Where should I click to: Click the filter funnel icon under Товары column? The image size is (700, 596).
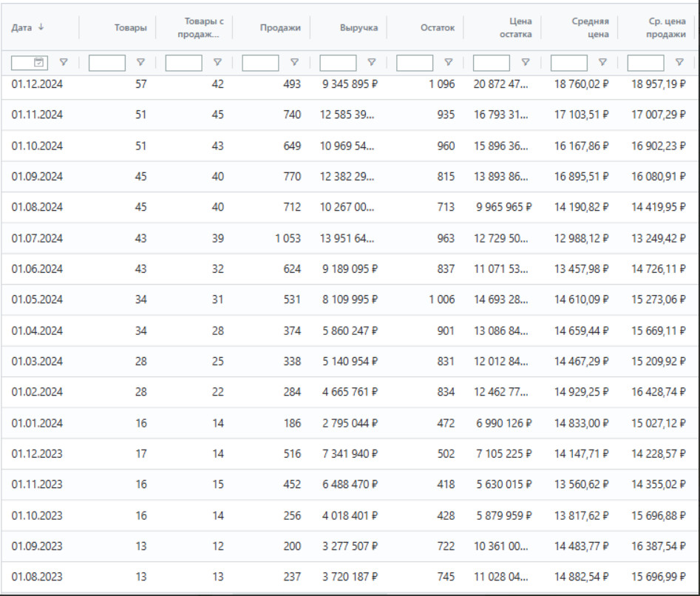click(140, 63)
